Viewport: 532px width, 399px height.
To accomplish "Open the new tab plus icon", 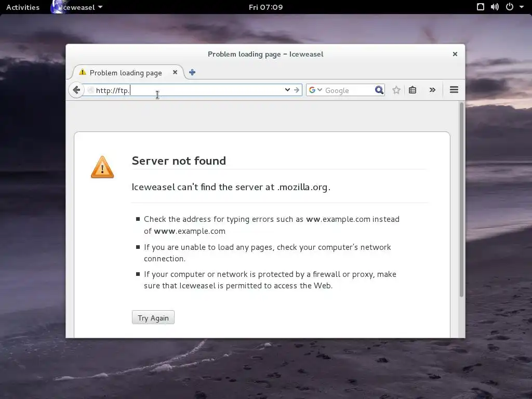I will pyautogui.click(x=192, y=72).
